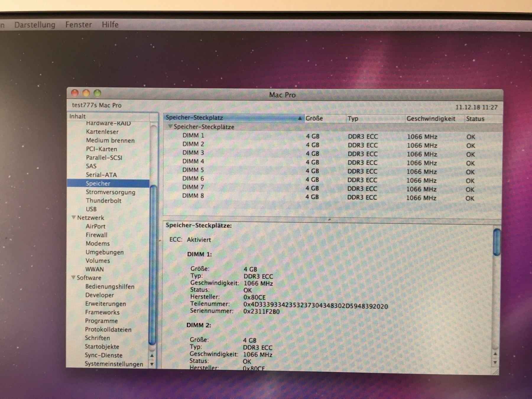Viewport: 532px width, 399px height.
Task: Zoom window using the green button
Action: pyautogui.click(x=97, y=93)
